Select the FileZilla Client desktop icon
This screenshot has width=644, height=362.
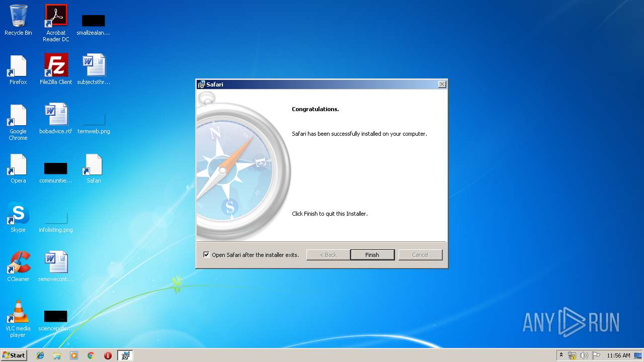[56, 69]
